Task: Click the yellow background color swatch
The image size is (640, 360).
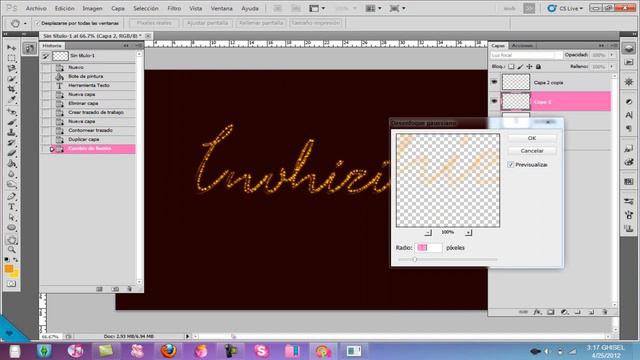Action: pyautogui.click(x=15, y=274)
